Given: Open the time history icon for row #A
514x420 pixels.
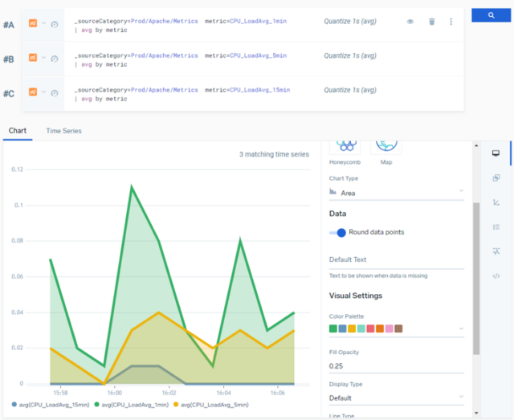Looking at the screenshot, I should (55, 25).
